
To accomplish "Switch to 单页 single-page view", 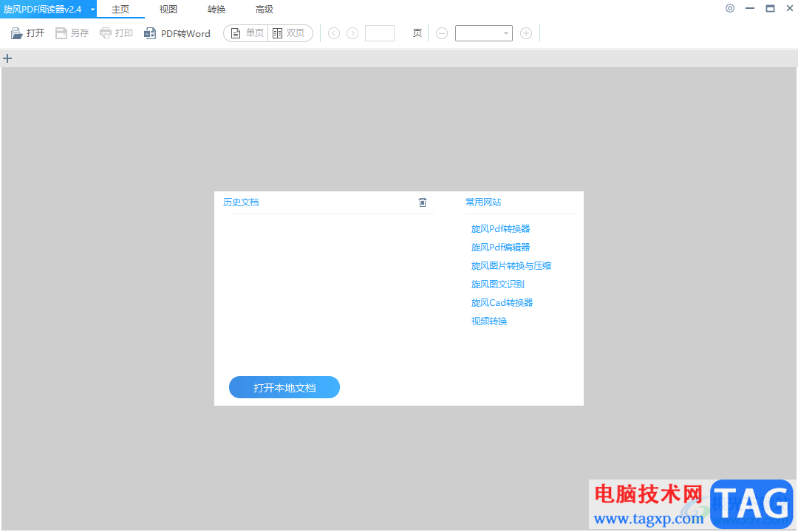I will [x=246, y=33].
